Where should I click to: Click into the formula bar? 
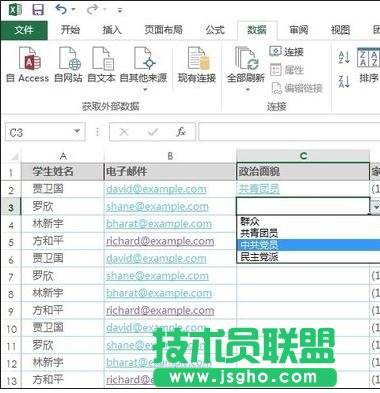pos(289,132)
